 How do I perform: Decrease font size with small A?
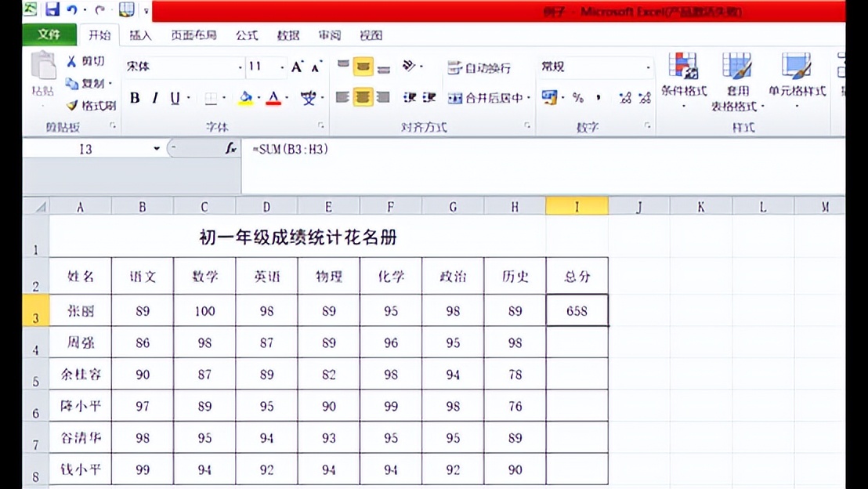pyautogui.click(x=316, y=67)
